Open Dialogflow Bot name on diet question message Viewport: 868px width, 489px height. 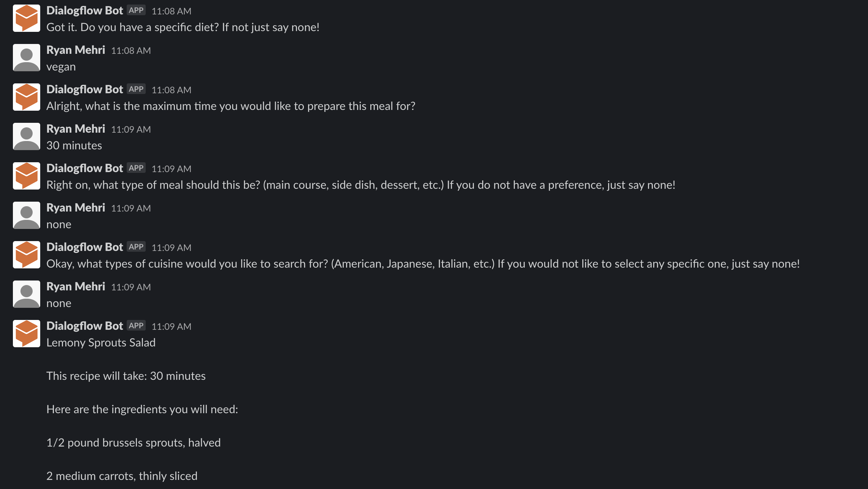point(85,11)
